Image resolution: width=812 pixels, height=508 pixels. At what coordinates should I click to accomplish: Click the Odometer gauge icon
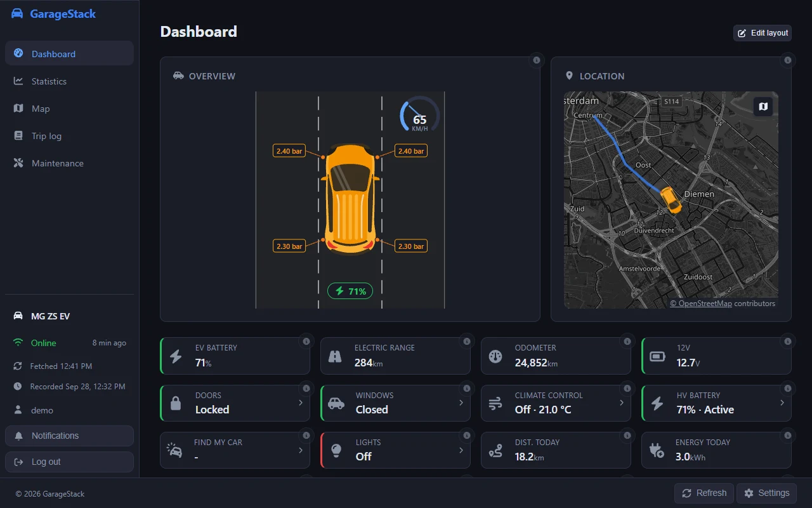tap(495, 356)
